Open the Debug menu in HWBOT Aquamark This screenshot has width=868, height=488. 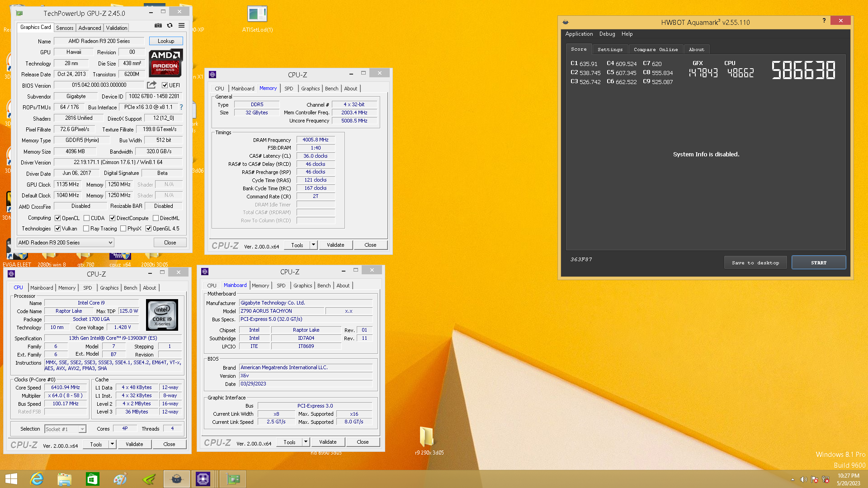(607, 34)
